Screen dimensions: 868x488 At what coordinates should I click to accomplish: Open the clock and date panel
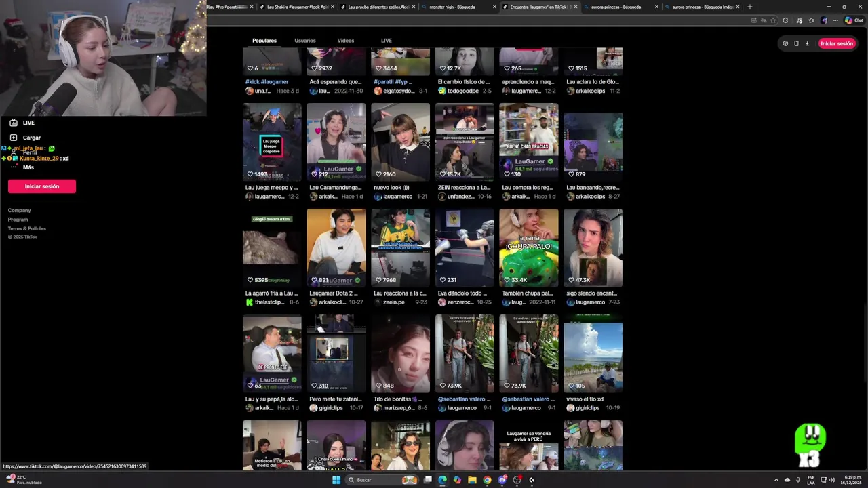tap(852, 480)
